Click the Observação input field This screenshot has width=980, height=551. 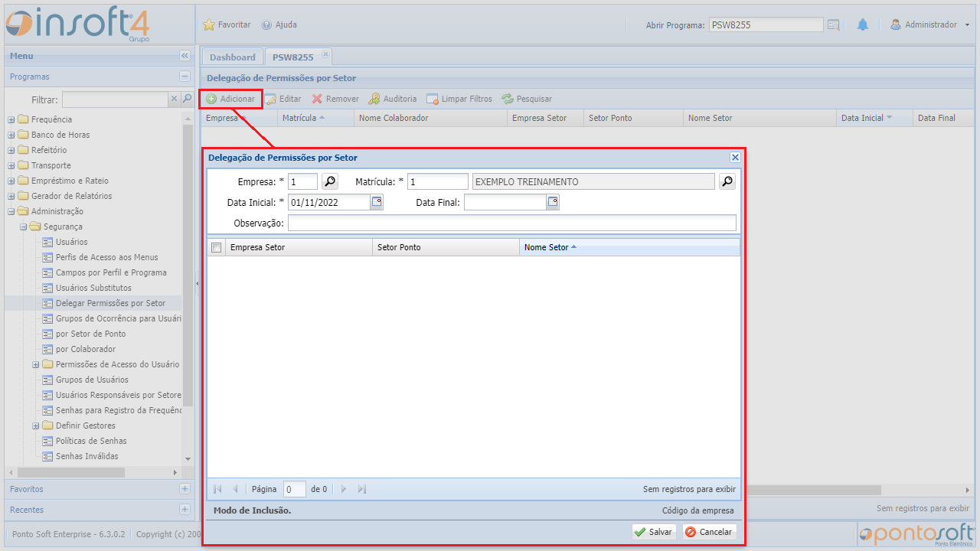coord(511,223)
